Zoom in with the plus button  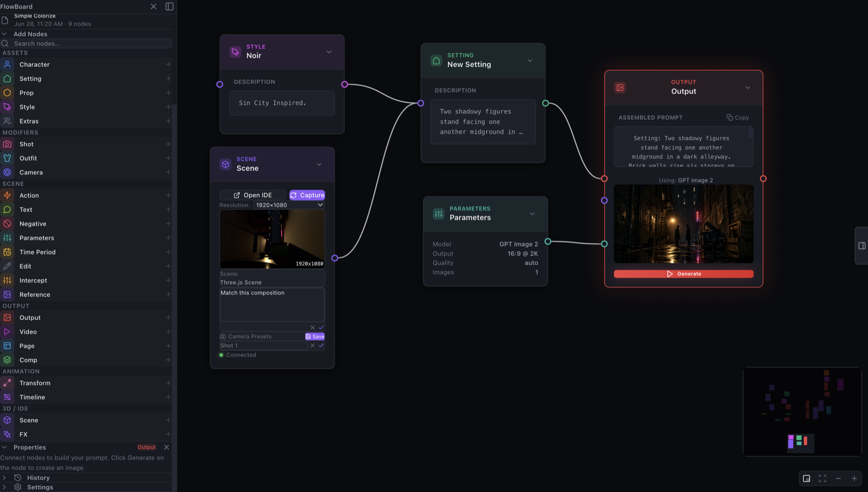click(x=854, y=479)
